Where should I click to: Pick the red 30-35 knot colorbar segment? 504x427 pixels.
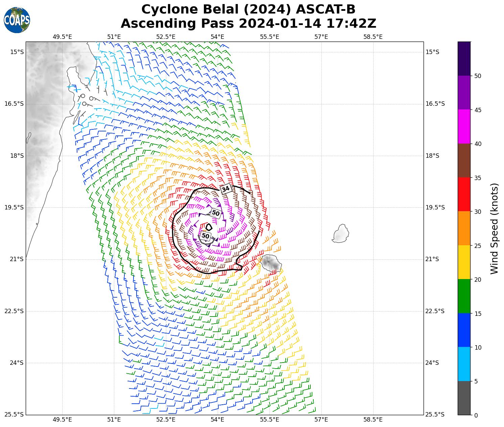point(464,194)
